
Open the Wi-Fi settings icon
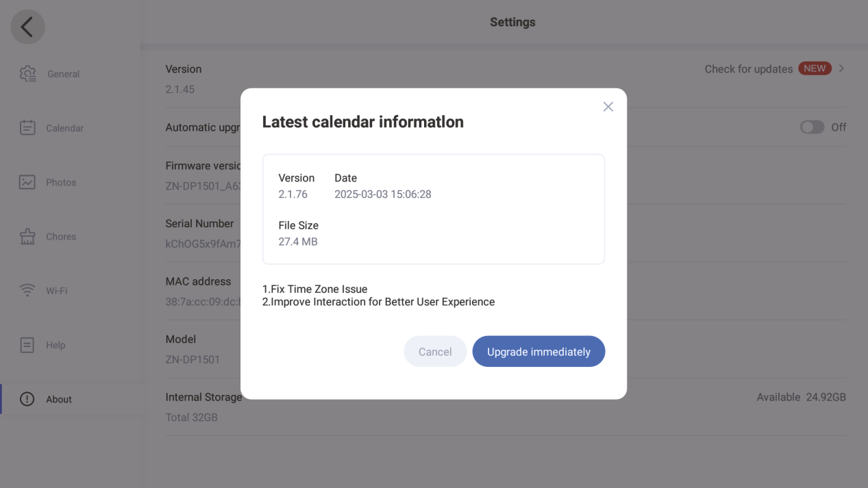[x=27, y=290]
